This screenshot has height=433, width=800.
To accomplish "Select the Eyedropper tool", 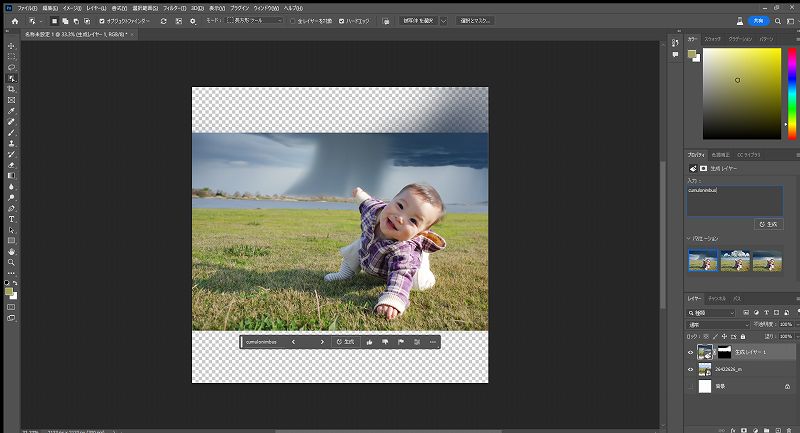I will click(x=11, y=111).
